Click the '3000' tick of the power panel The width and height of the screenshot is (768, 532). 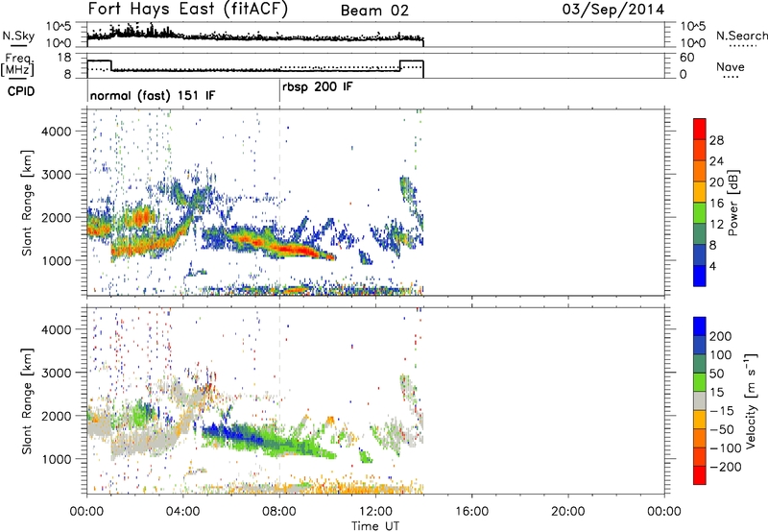(57, 175)
